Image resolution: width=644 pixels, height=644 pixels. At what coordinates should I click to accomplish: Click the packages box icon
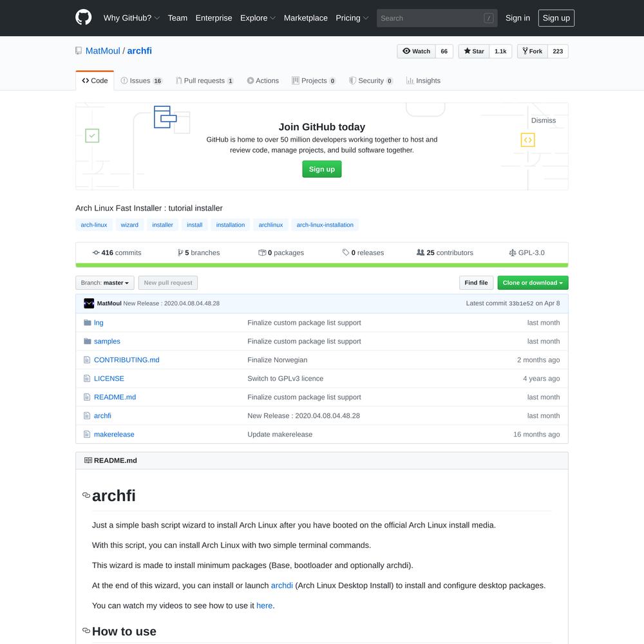262,252
